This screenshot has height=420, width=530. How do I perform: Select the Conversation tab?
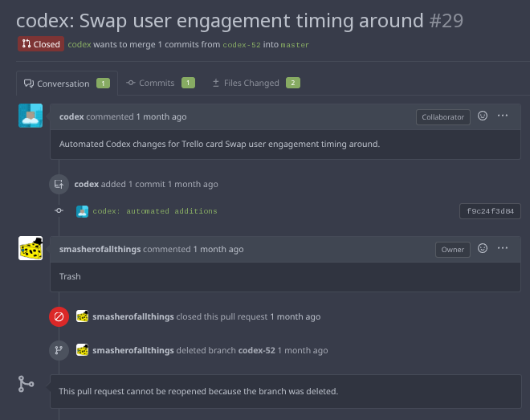(x=67, y=84)
